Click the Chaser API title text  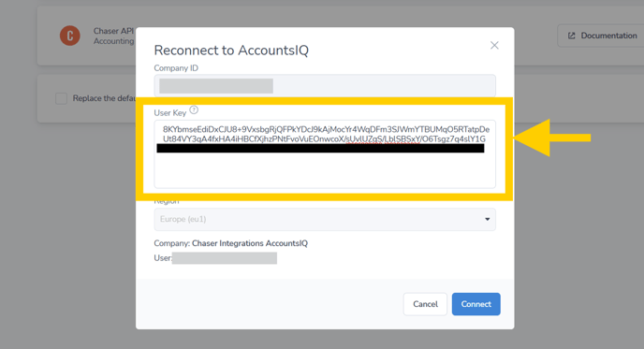tap(114, 31)
